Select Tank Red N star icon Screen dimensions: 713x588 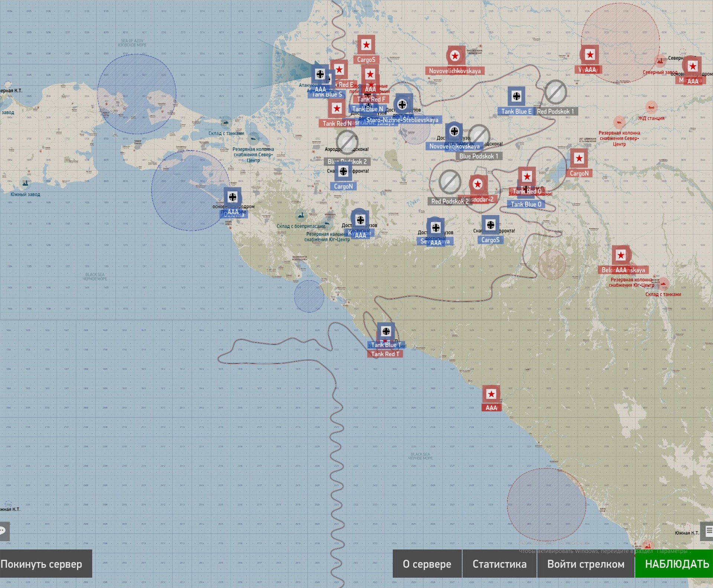337,109
